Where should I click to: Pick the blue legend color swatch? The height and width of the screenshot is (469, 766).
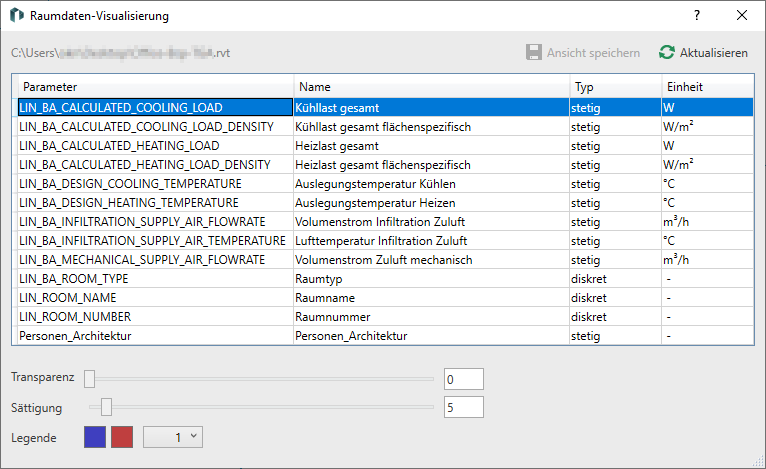[95, 437]
